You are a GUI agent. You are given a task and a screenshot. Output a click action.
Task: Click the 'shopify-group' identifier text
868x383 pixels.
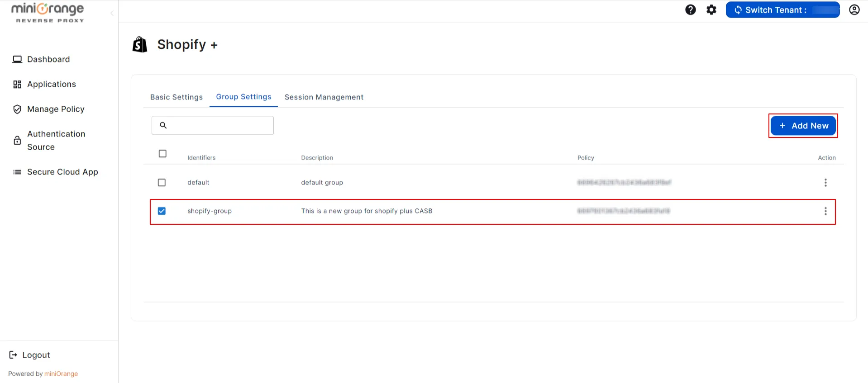coord(210,211)
